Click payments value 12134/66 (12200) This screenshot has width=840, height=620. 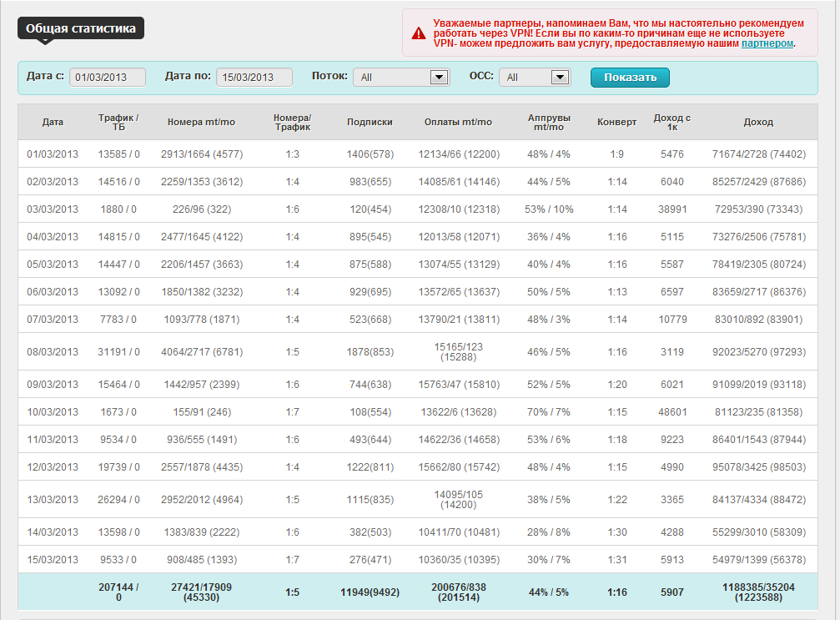[x=459, y=154]
